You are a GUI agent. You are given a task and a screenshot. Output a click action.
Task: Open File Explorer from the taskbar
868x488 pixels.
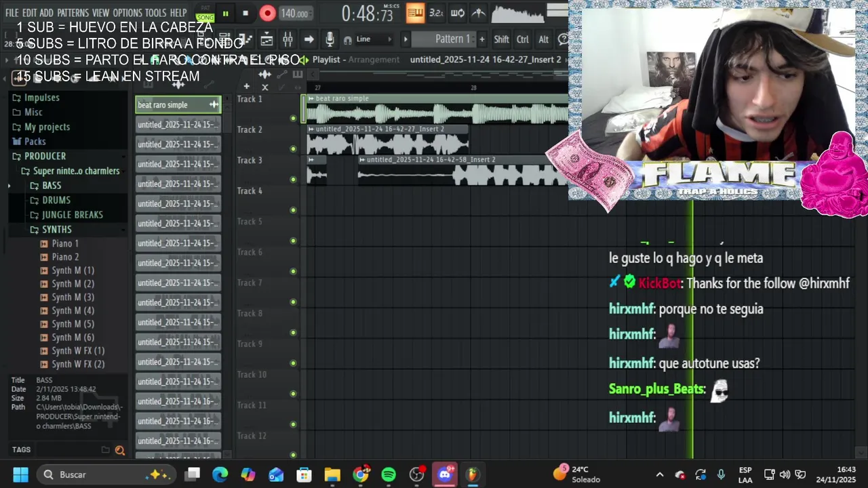[x=332, y=474]
